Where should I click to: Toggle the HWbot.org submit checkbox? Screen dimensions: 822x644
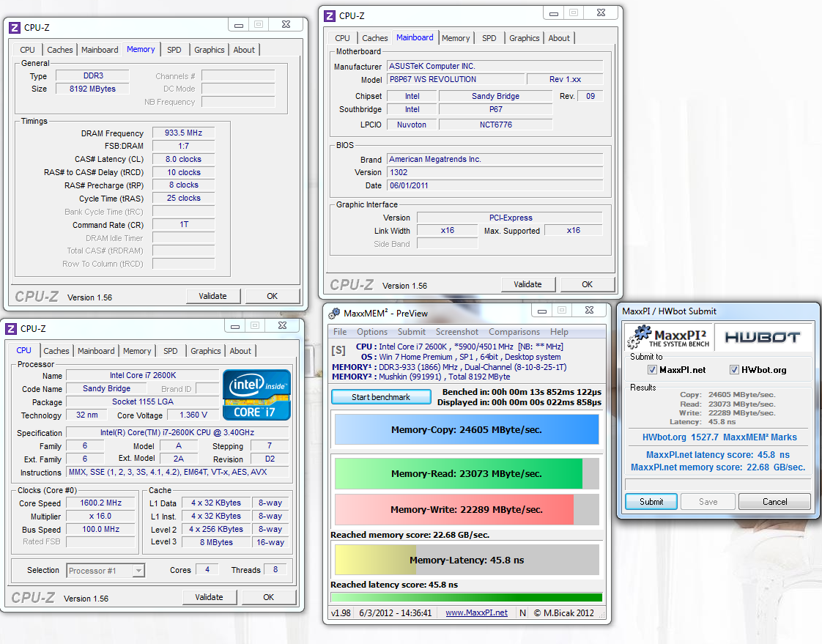[x=734, y=370]
